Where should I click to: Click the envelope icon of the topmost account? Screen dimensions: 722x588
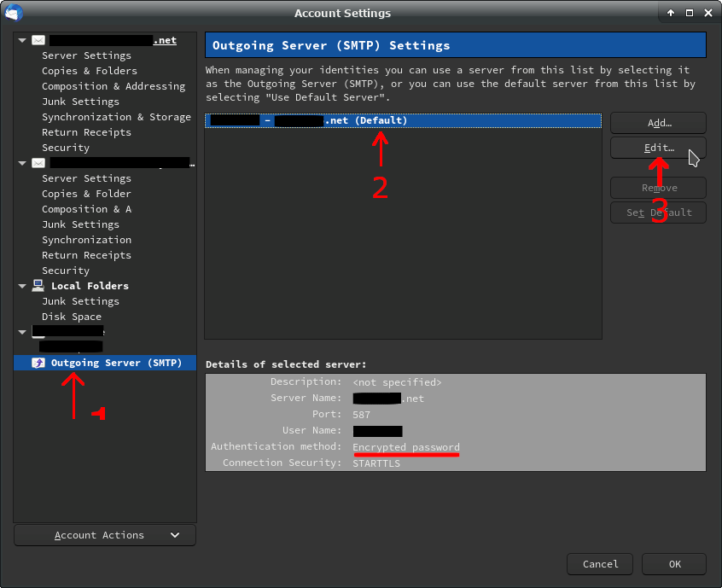click(38, 40)
